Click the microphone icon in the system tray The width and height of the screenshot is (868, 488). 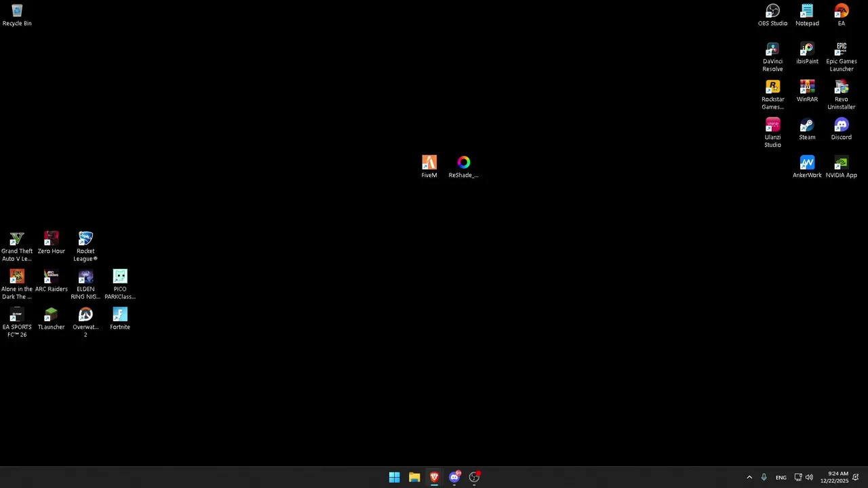[x=764, y=477]
